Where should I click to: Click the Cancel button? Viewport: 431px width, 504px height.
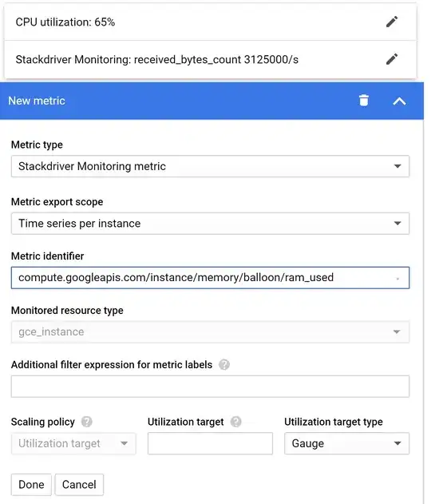pyautogui.click(x=79, y=485)
